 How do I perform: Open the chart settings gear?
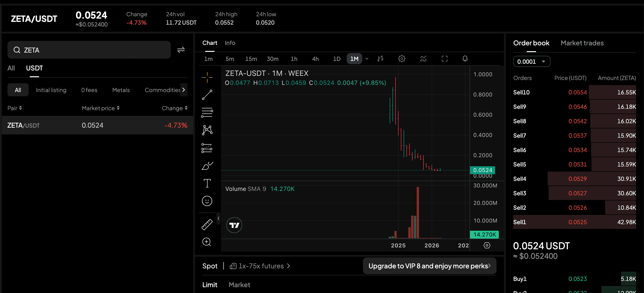click(x=402, y=59)
